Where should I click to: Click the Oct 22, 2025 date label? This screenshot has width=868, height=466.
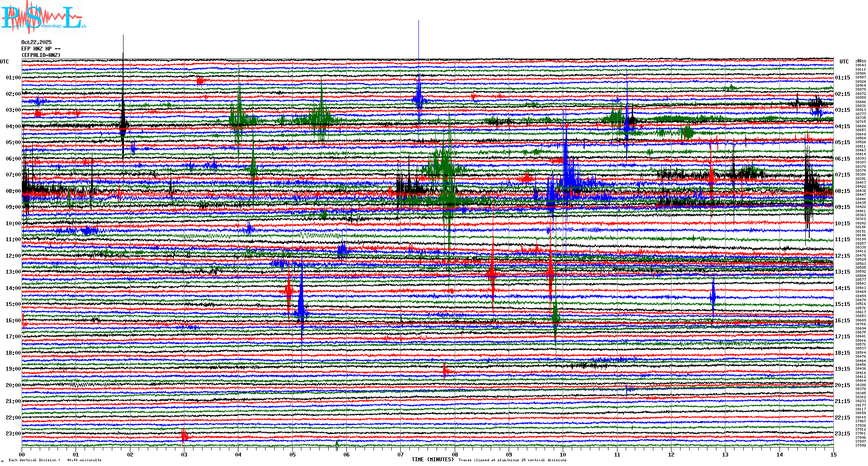[36, 42]
